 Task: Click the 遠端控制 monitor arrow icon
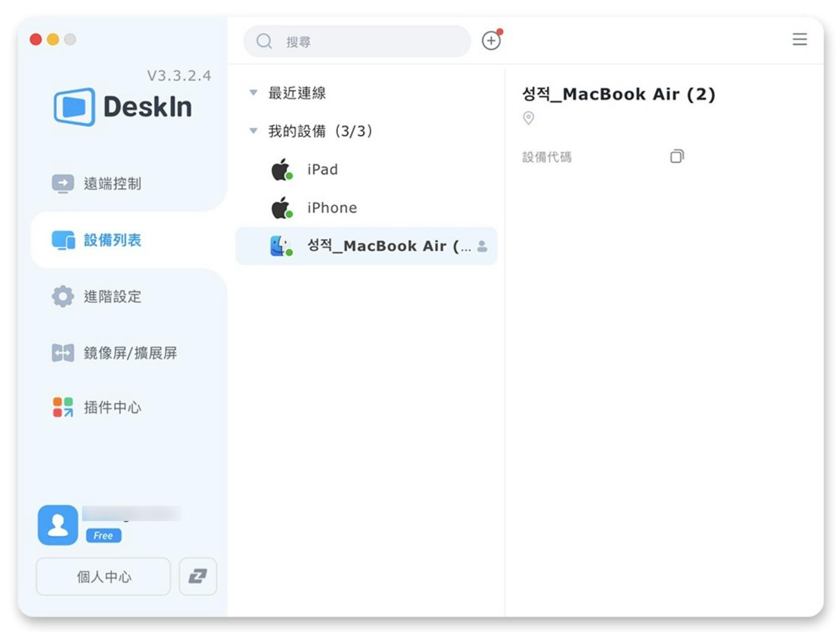[63, 184]
